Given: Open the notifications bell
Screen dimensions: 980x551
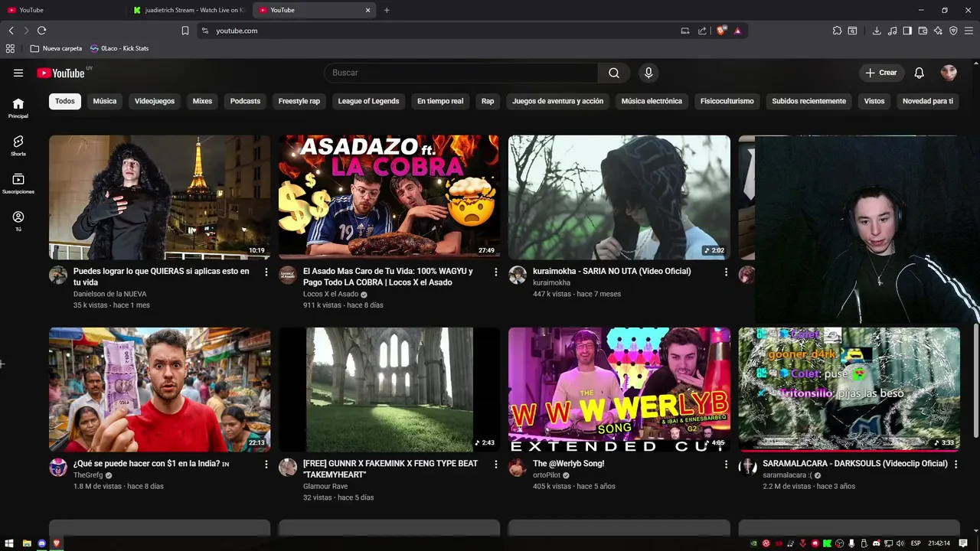Looking at the screenshot, I should click(x=919, y=73).
